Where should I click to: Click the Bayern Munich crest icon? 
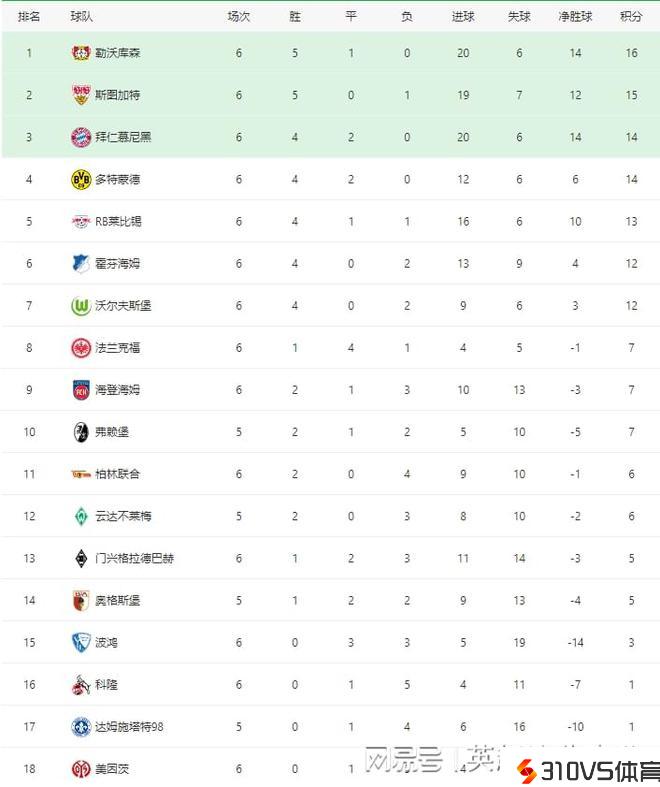click(x=81, y=137)
